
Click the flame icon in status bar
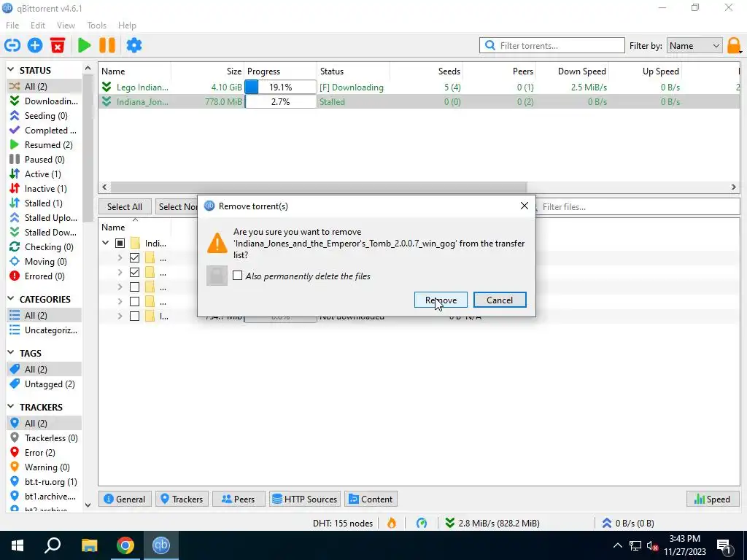[x=392, y=523]
